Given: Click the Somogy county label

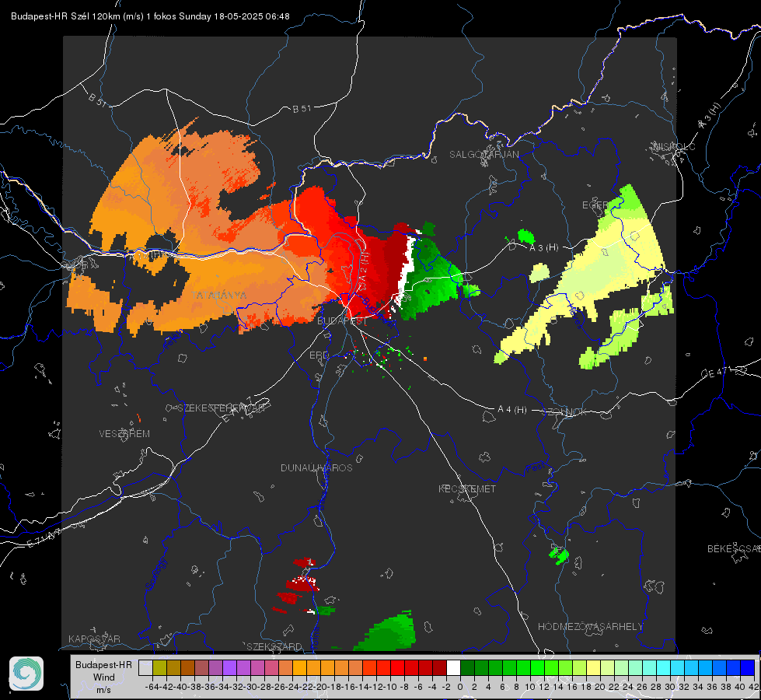Looking at the screenshot, I should 155,573.
